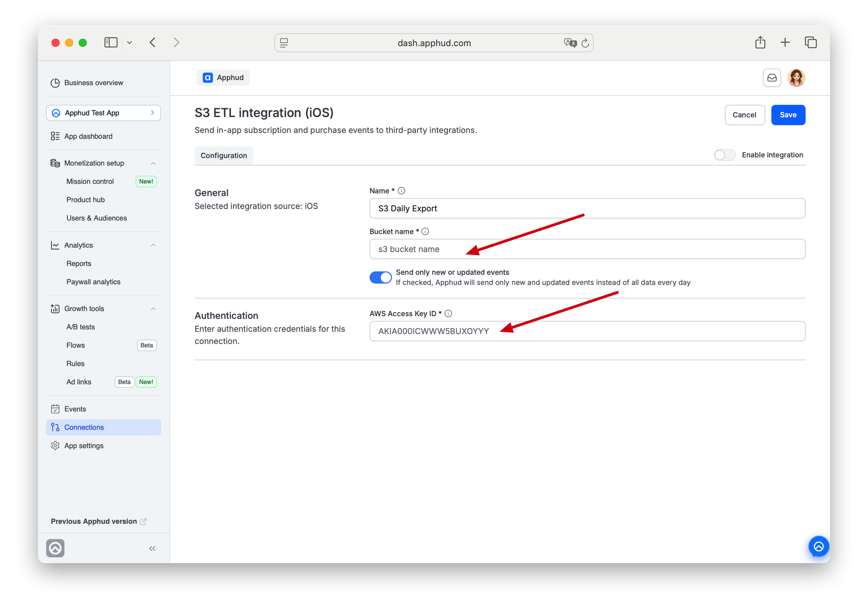
Task: Open Previous Apphud version link
Action: 94,521
